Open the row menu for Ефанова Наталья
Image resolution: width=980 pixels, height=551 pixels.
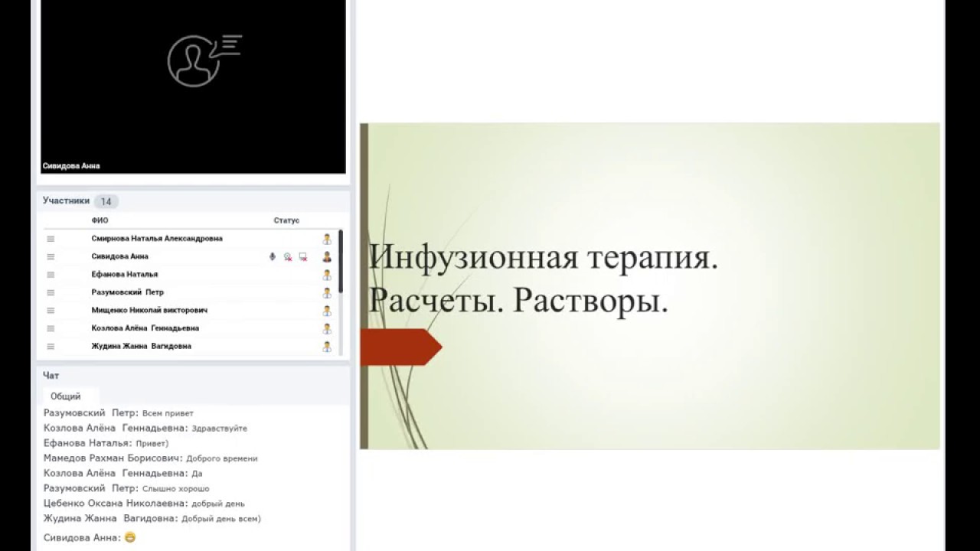point(51,275)
